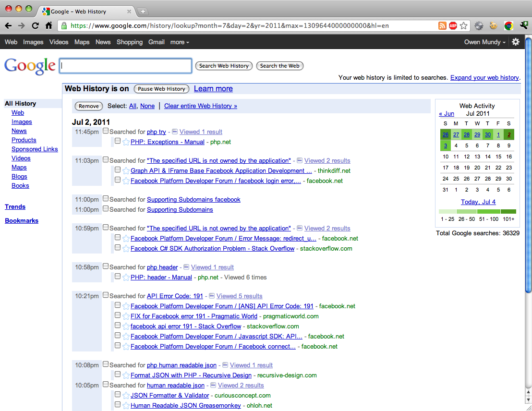Pause Web History
Viewport: 532px width, 411px height.
point(161,89)
